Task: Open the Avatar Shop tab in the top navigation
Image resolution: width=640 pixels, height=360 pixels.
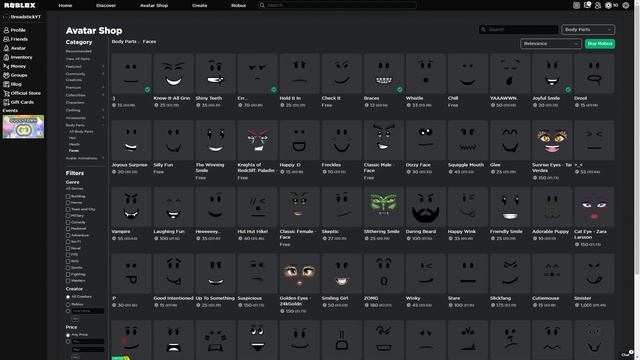Action: [154, 5]
